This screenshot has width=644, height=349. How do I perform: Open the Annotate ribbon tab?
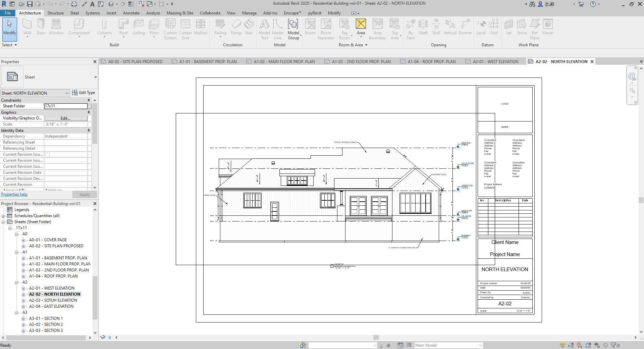click(x=131, y=13)
